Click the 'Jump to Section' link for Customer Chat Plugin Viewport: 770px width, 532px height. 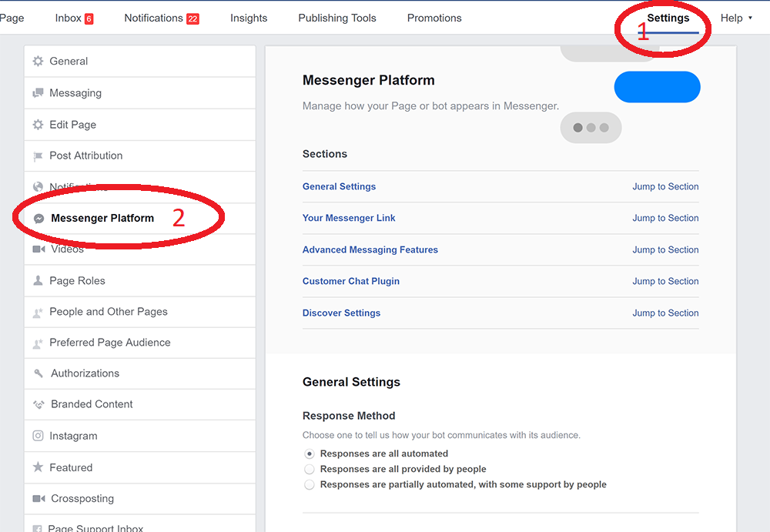click(x=665, y=281)
